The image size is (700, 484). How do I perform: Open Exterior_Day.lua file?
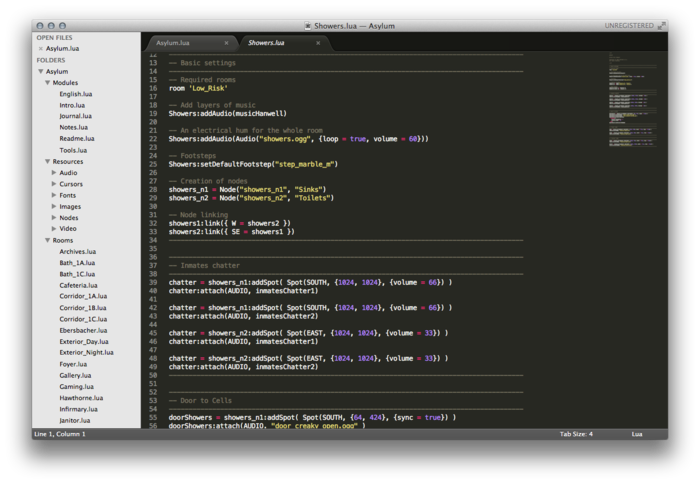coord(84,342)
